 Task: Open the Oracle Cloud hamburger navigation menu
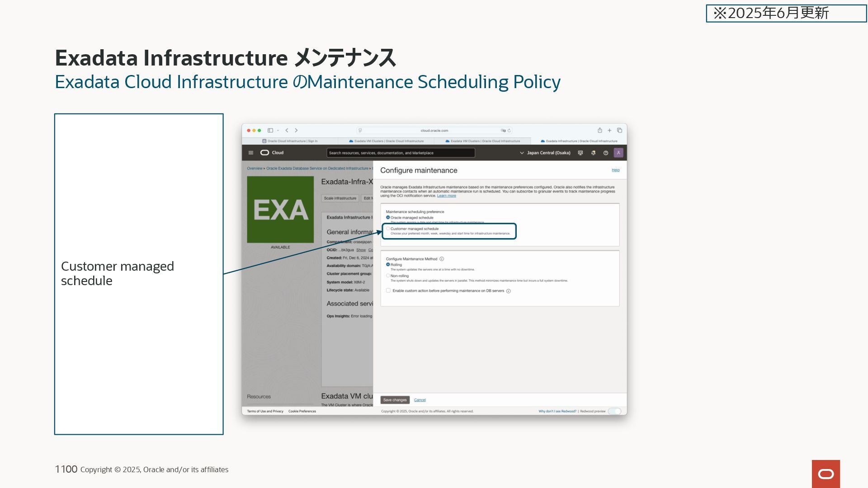(x=251, y=153)
